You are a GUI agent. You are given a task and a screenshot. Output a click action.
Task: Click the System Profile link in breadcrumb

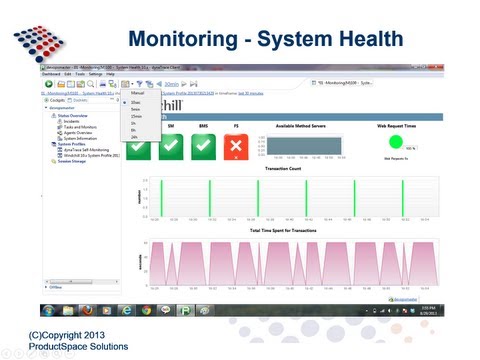188,93
